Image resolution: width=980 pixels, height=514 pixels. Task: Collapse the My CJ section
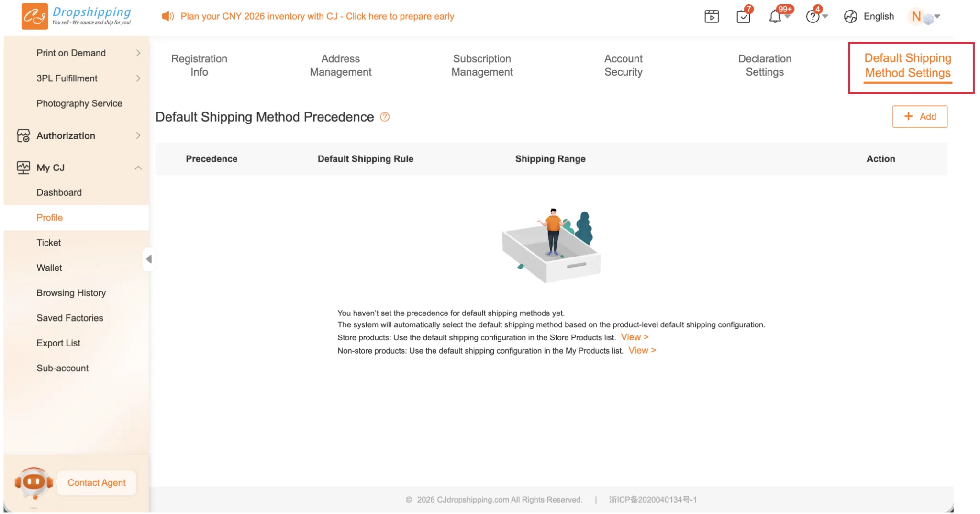[x=138, y=168]
